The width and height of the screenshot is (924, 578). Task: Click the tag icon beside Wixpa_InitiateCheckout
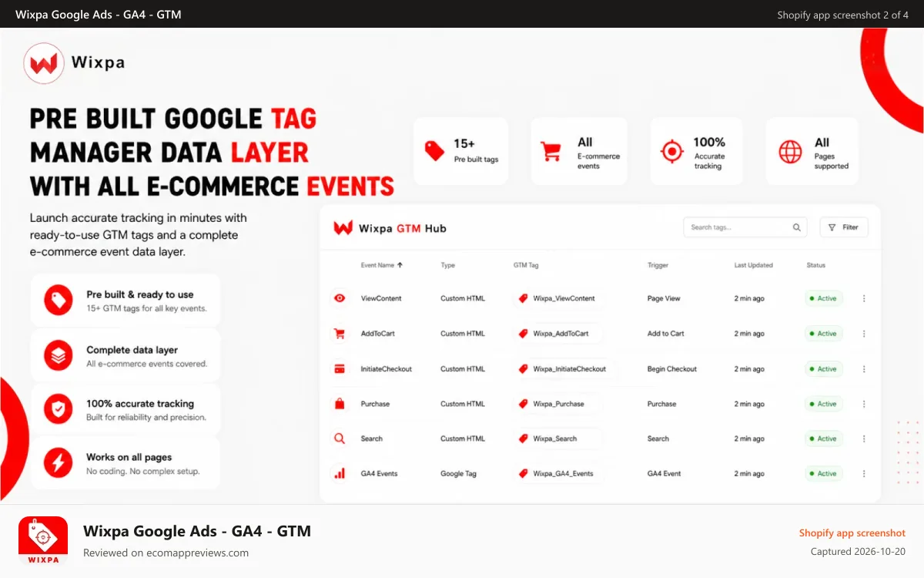524,369
